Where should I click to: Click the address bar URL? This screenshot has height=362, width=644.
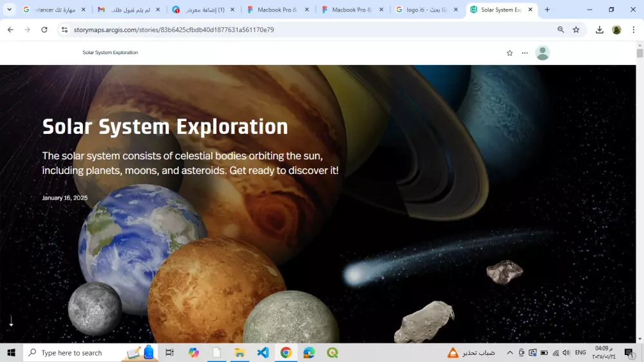pos(174,30)
